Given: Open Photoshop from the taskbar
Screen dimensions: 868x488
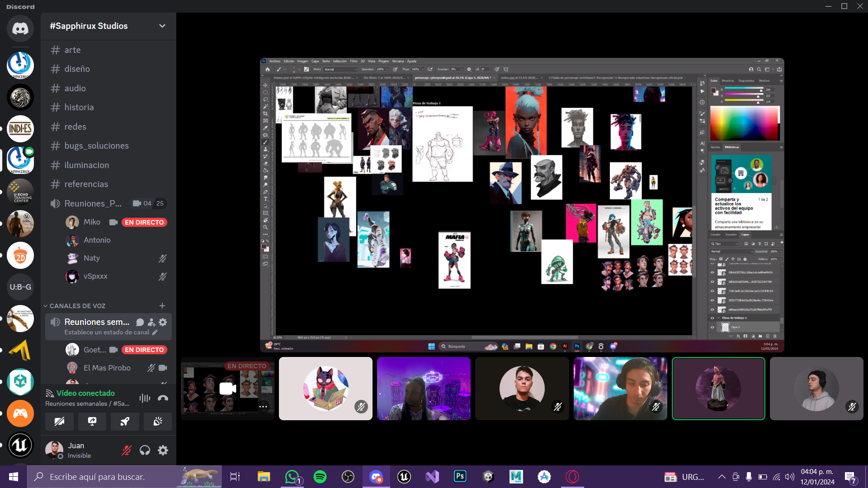Looking at the screenshot, I should (x=460, y=477).
